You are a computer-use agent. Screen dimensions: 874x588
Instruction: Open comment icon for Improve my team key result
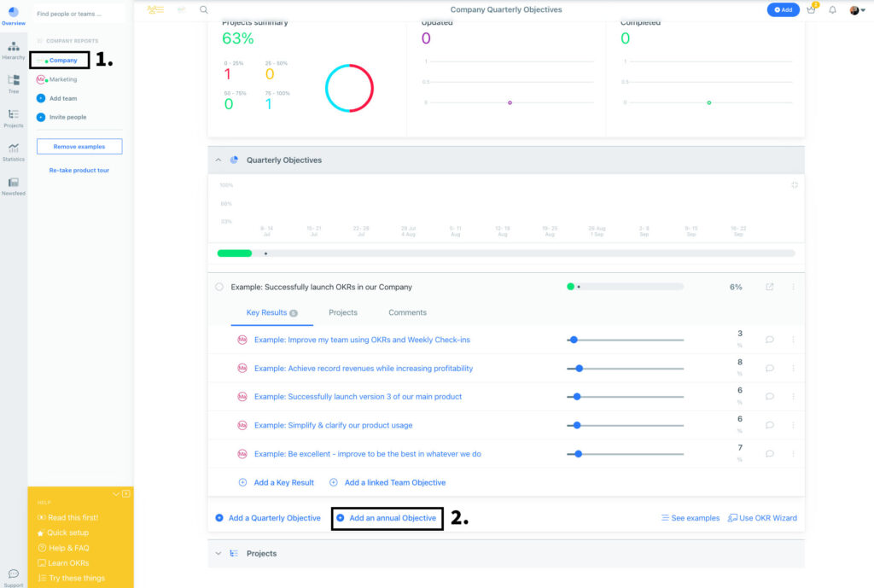tap(770, 340)
